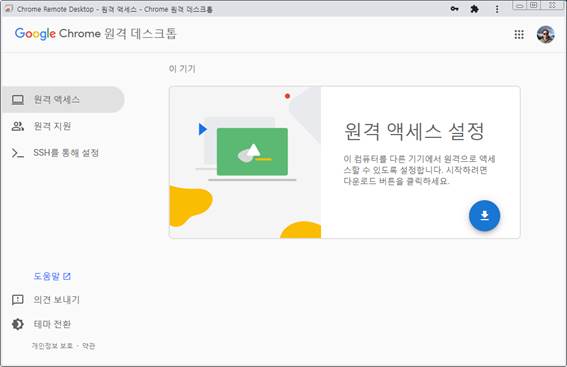The height and width of the screenshot is (367, 567).
Task: Click the brightness icon beside 테마 전환
Action: 18,324
